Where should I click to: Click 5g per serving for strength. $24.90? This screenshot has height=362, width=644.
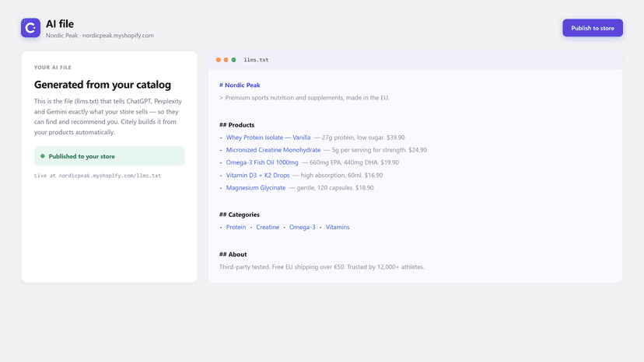pyautogui.click(x=376, y=150)
